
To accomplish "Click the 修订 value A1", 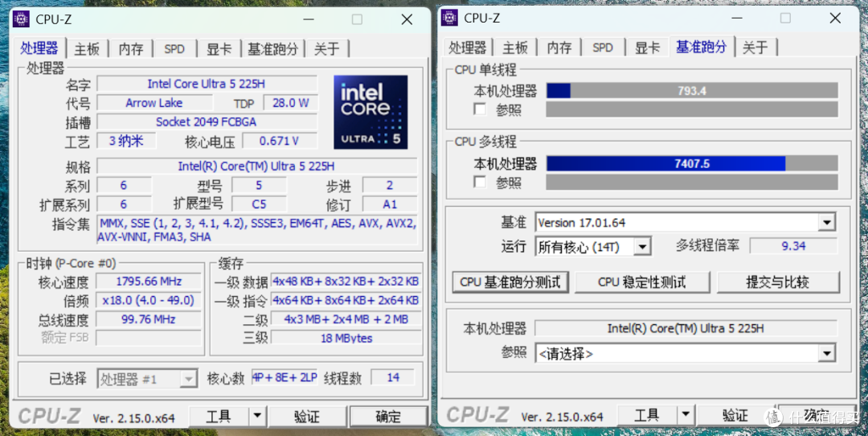I will (390, 204).
